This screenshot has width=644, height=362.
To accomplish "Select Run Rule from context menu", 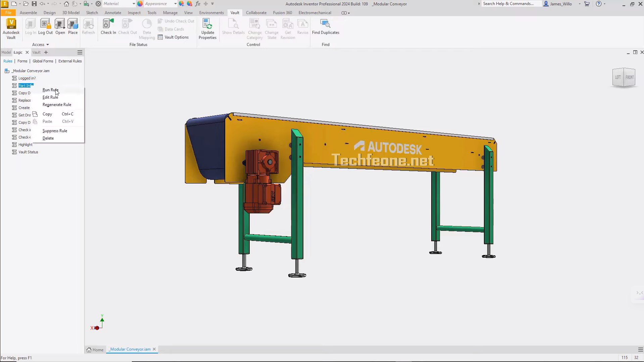I will (50, 90).
